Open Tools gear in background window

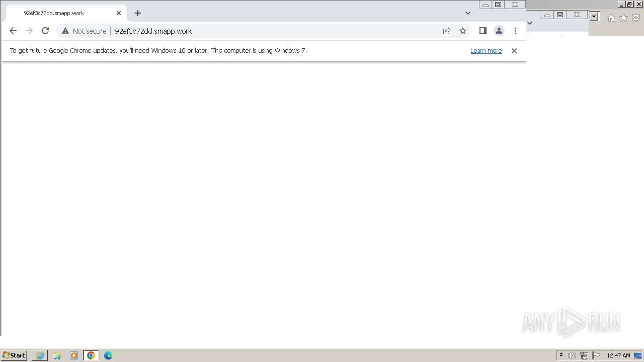tap(636, 18)
